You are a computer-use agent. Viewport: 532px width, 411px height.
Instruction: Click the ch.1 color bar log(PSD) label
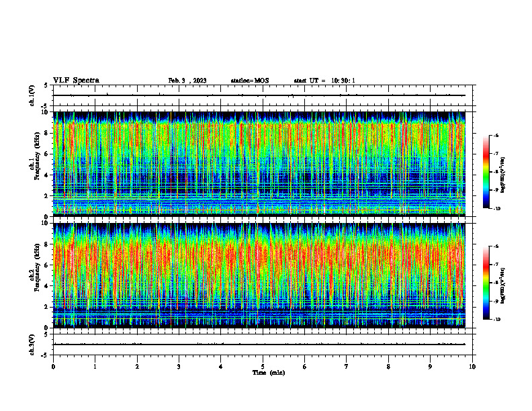(503, 175)
